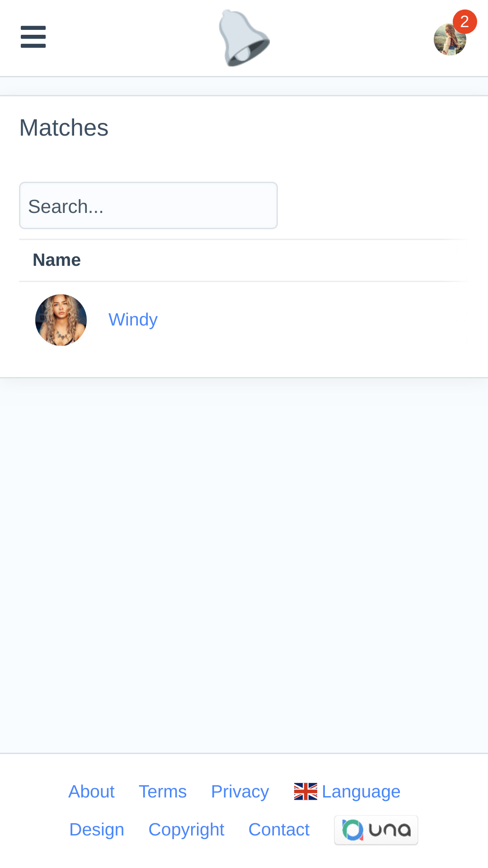Viewport: 488px width, 868px height.
Task: Open Windy's profile name link
Action: tap(133, 320)
